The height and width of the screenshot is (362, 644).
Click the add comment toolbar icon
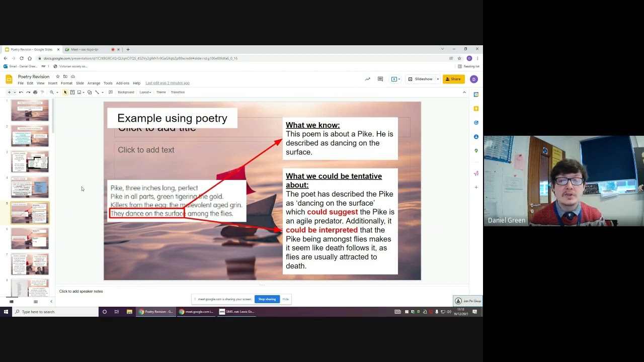pyautogui.click(x=111, y=92)
